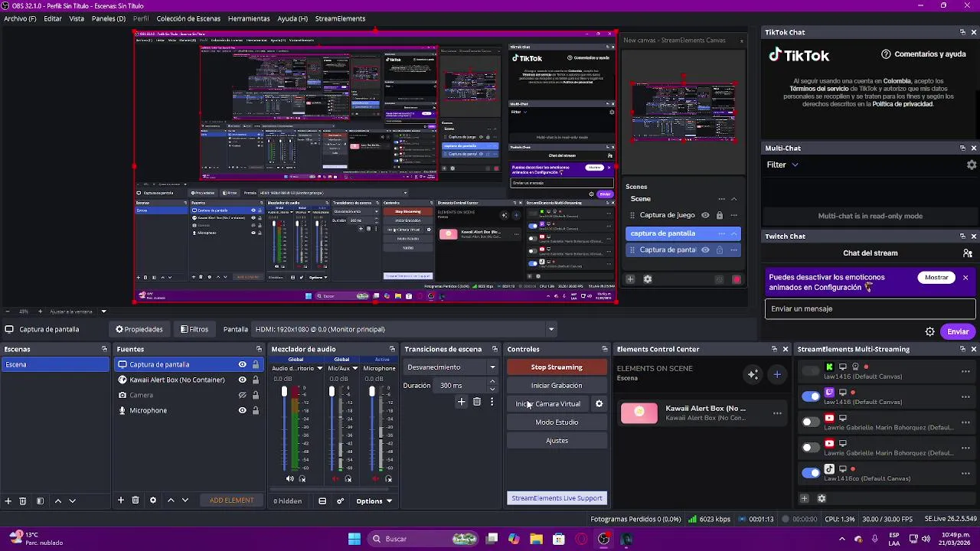Viewport: 980px width, 551px height.
Task: Move scene up in Escenas panel
Action: click(x=57, y=500)
